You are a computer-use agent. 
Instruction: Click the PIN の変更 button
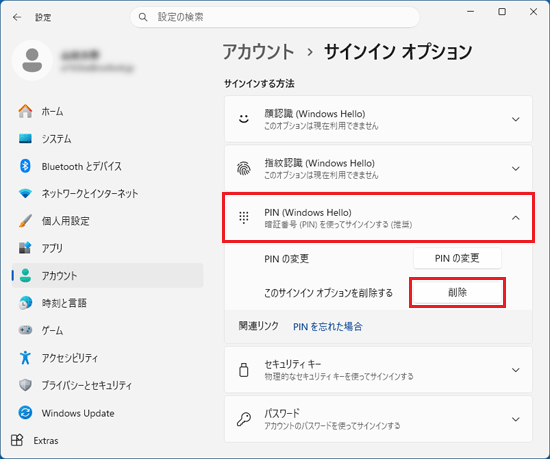pos(457,258)
